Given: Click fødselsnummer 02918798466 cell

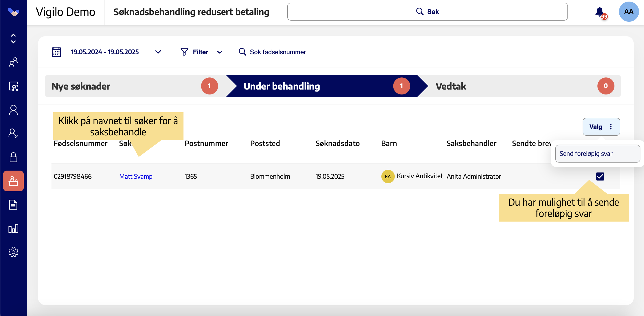Looking at the screenshot, I should tap(73, 177).
